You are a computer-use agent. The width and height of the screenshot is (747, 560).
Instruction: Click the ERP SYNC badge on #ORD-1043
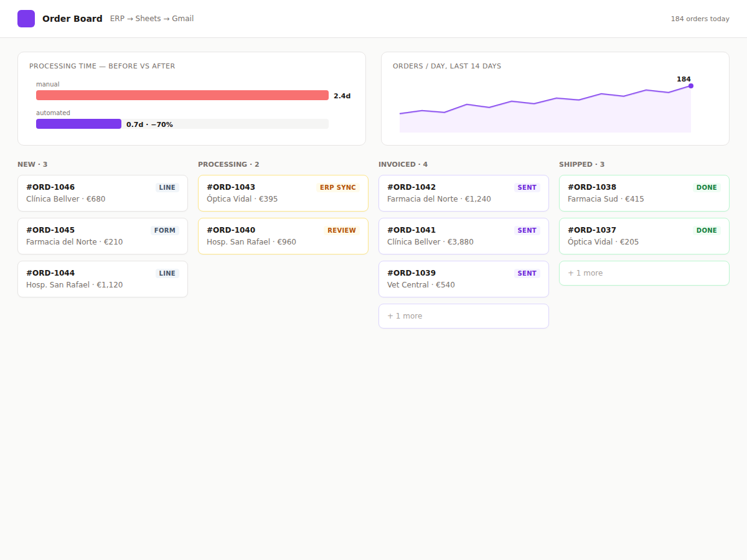[x=338, y=187]
